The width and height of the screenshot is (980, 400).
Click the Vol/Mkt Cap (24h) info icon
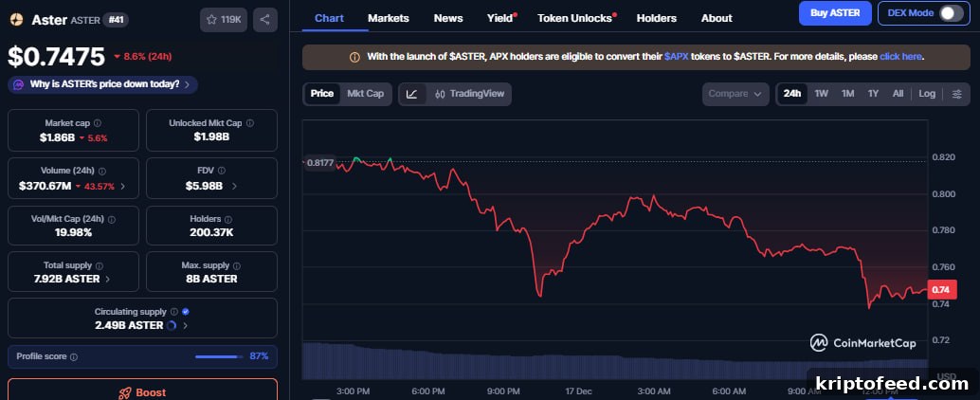click(111, 220)
